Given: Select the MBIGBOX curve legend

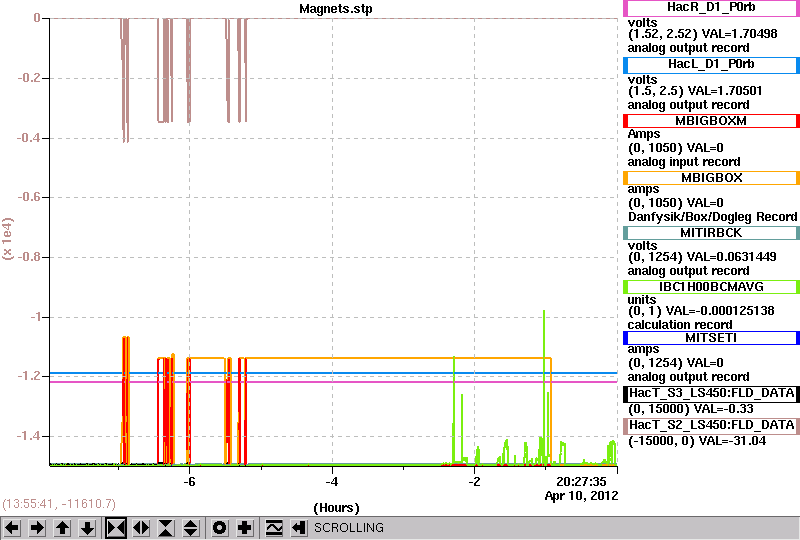Looking at the screenshot, I should 711,178.
